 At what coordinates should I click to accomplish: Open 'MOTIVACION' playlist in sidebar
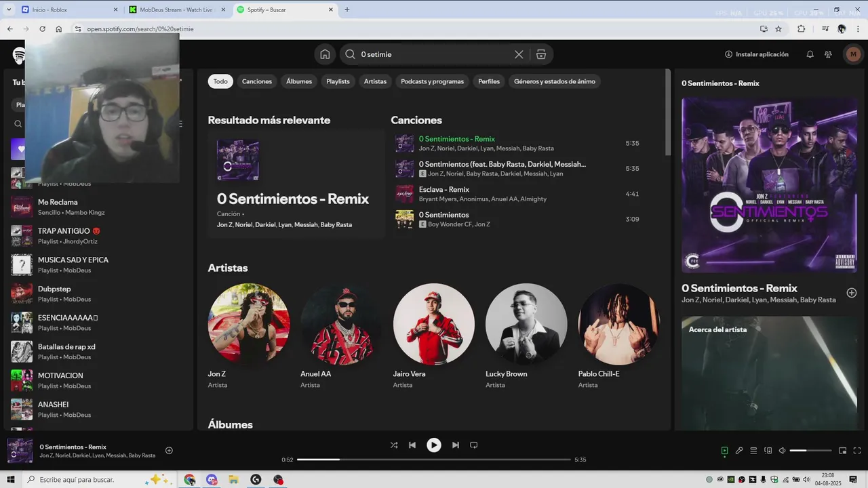(98, 380)
